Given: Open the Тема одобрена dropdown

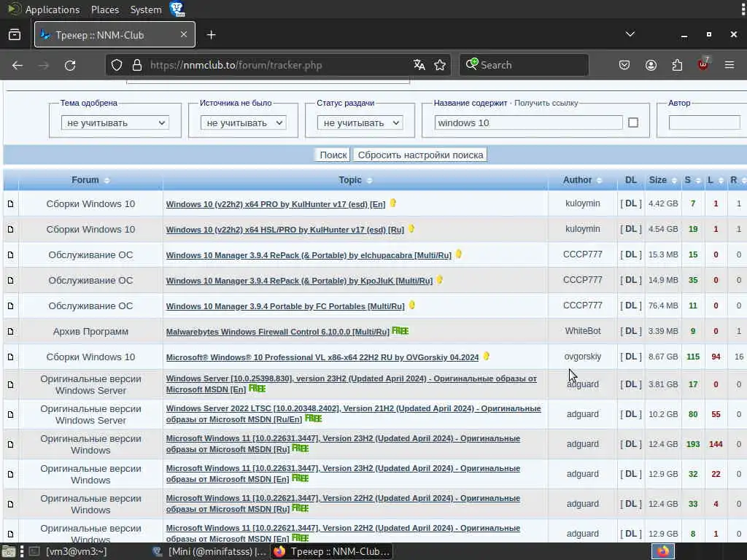Looking at the screenshot, I should point(115,122).
